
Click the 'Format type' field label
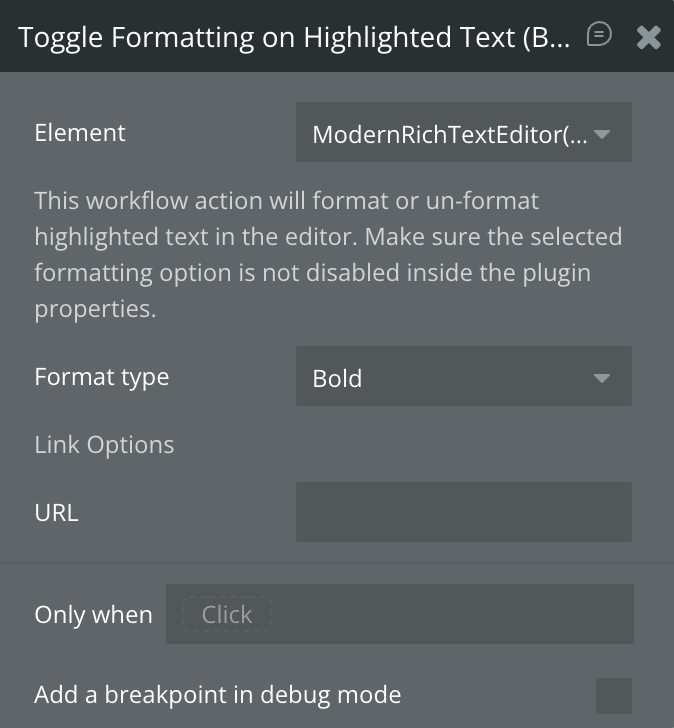pos(101,377)
